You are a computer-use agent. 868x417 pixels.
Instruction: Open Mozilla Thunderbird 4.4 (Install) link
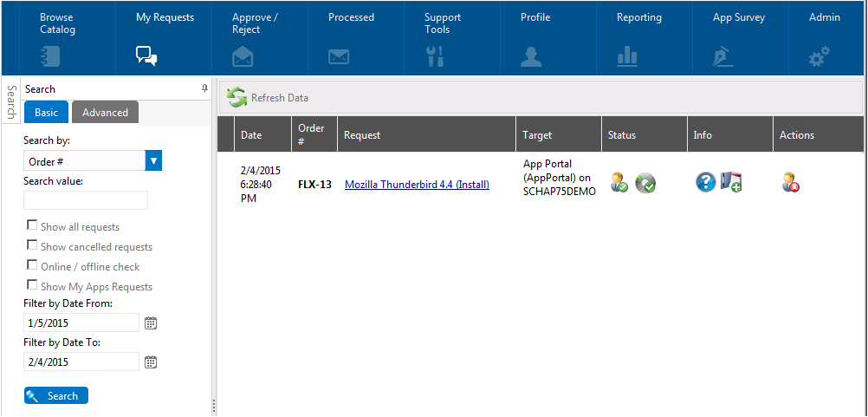point(417,185)
